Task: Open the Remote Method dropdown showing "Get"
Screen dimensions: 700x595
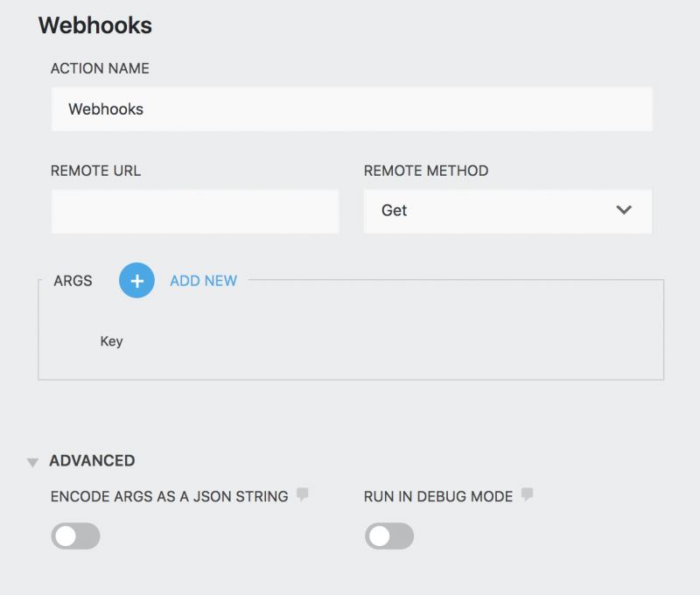Action: 507,211
